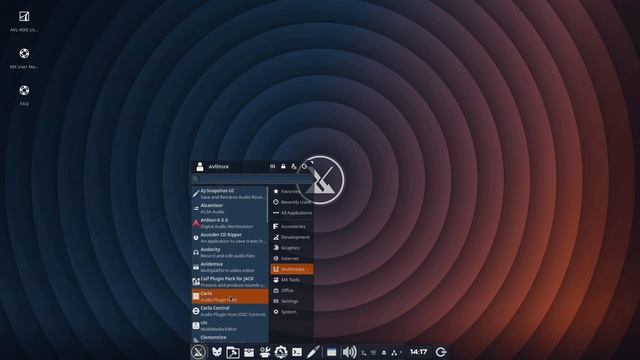
Task: Launch Cin multimedia editor
Action: [x=230, y=326]
